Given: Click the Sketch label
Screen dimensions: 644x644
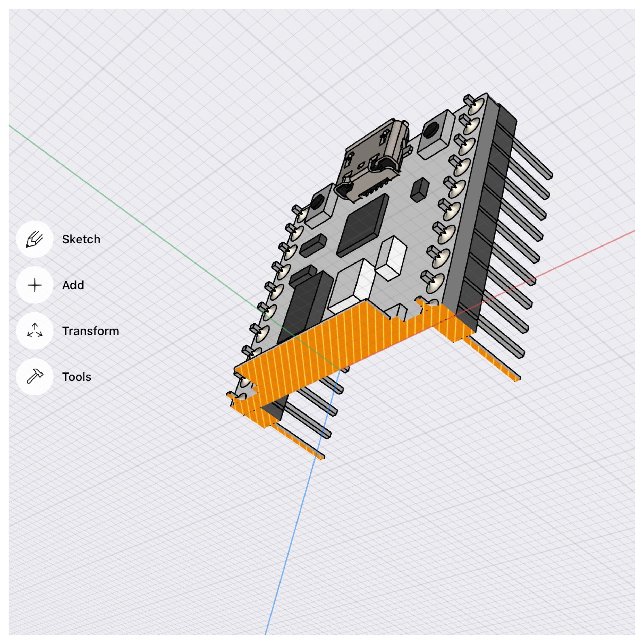Looking at the screenshot, I should click(x=81, y=239).
